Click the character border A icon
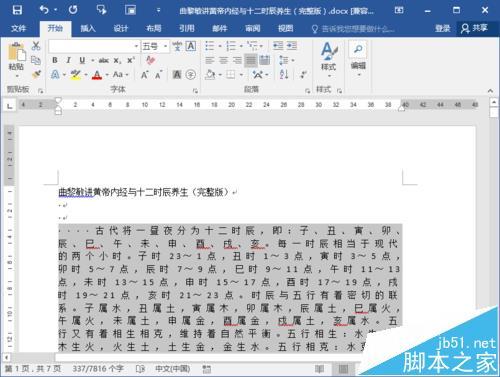 coord(191,46)
